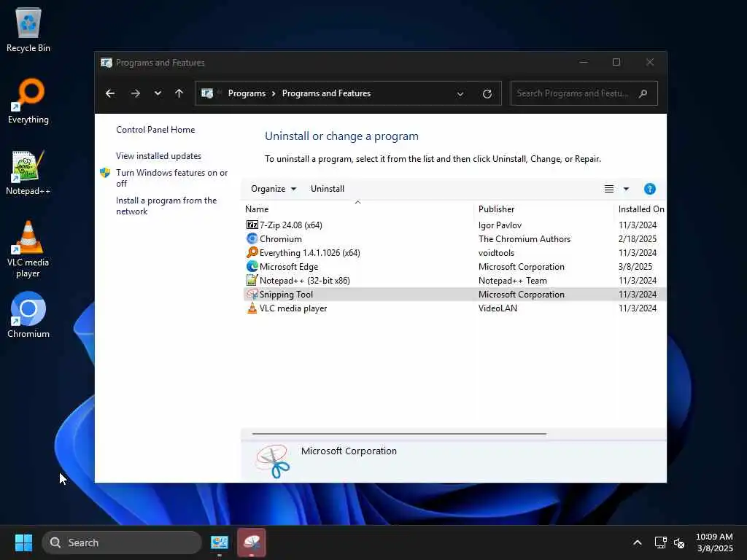Open the taskbar clock and date
This screenshot has height=560, width=747.
click(x=714, y=542)
